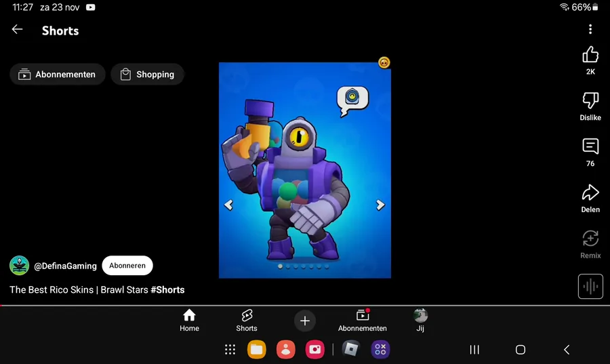Open purple Game Launcher in taskbar
Image resolution: width=610 pixels, height=364 pixels.
pos(380,349)
